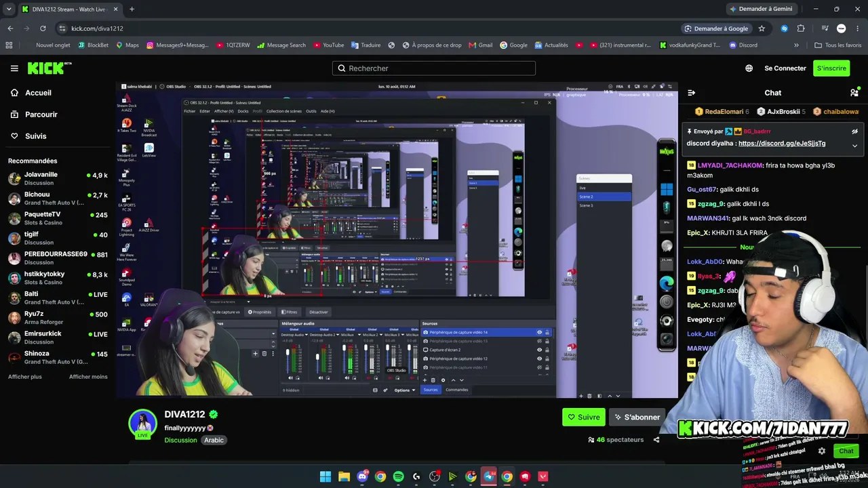Open the BlockBet bookmark
Image resolution: width=868 pixels, height=488 pixels.
pyautogui.click(x=93, y=45)
